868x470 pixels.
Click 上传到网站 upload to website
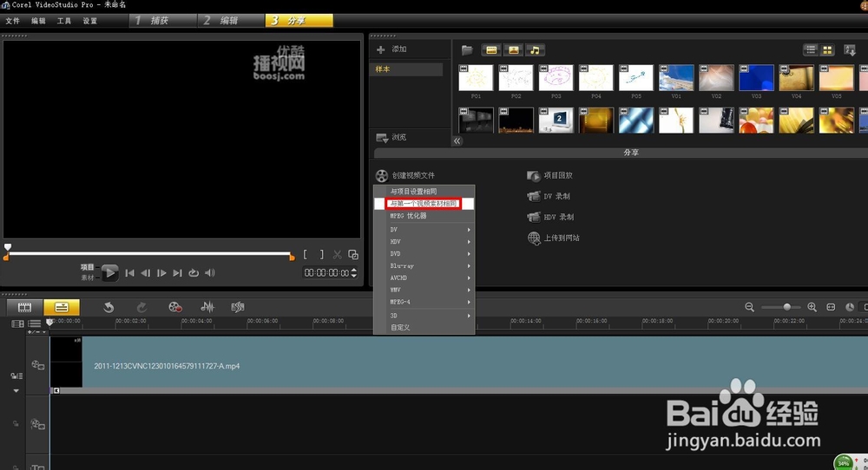click(554, 238)
